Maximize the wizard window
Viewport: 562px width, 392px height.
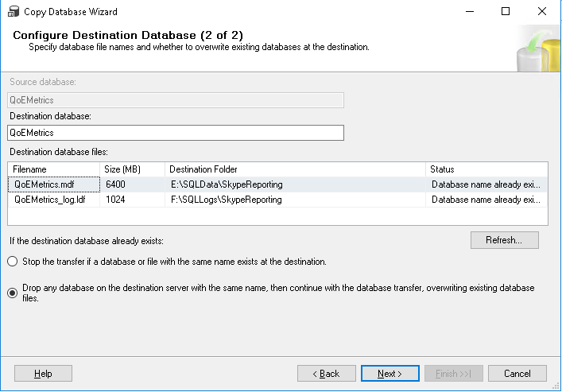[506, 11]
